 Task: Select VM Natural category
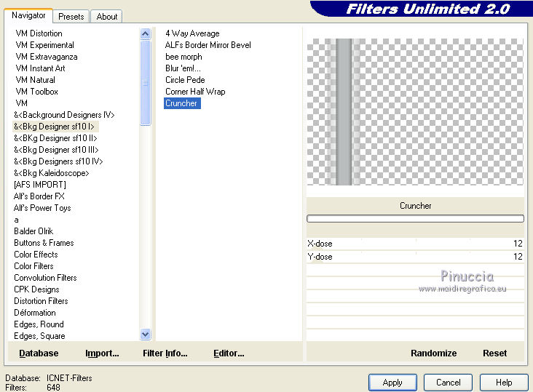35,80
